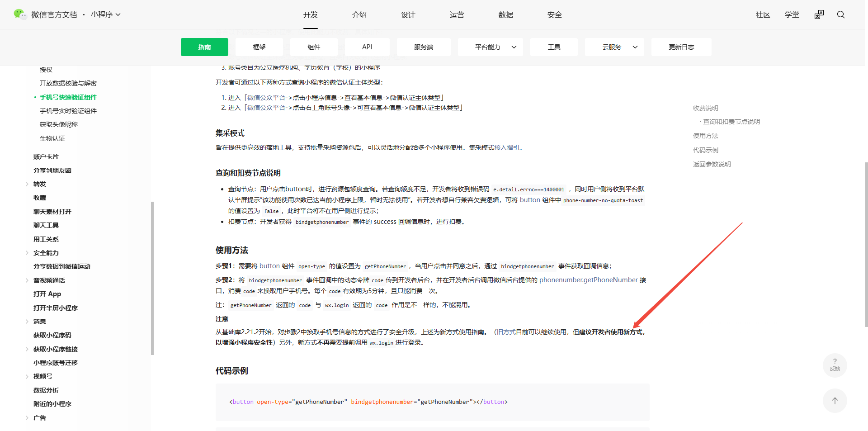This screenshot has width=868, height=431.
Task: Select the 工具 sub-navigation tab
Action: pos(554,47)
